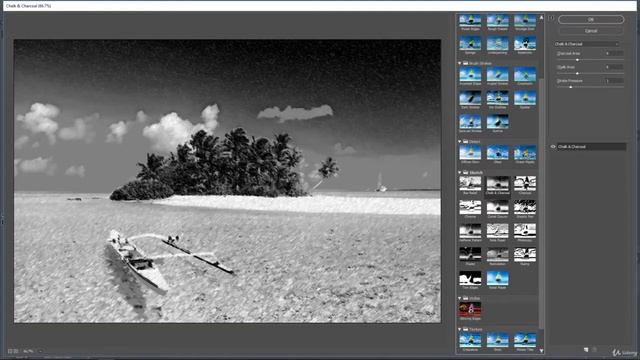Screen dimensions: 640x360
Task: Open the preview zoom percentage dropdown
Action: [x=40, y=351]
